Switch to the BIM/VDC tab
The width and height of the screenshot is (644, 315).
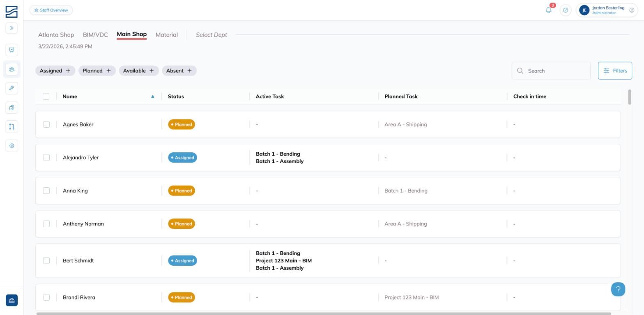[x=95, y=35]
